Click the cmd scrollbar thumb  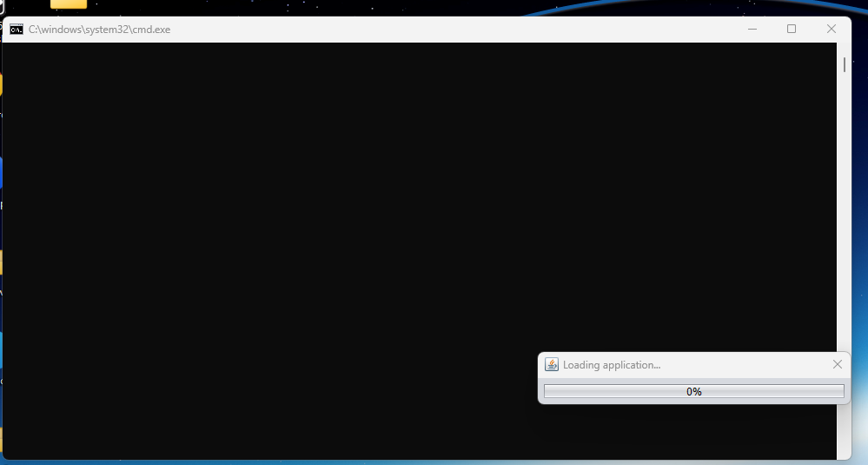pos(844,64)
